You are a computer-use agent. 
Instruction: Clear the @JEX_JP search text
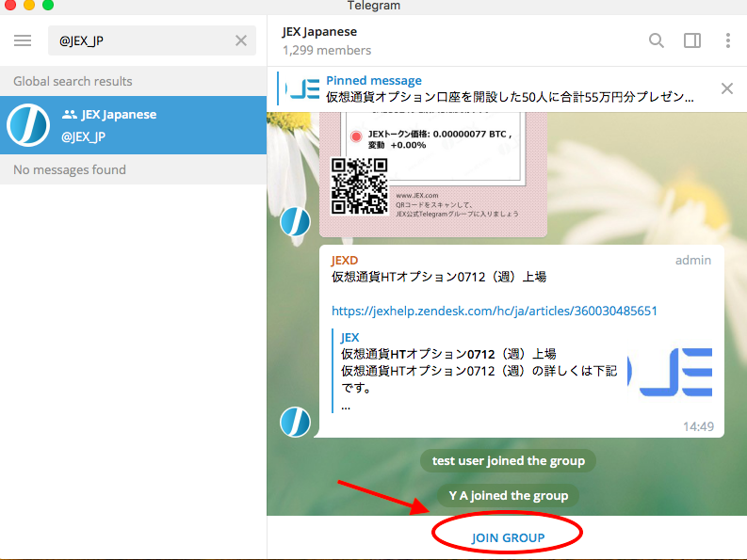[241, 40]
